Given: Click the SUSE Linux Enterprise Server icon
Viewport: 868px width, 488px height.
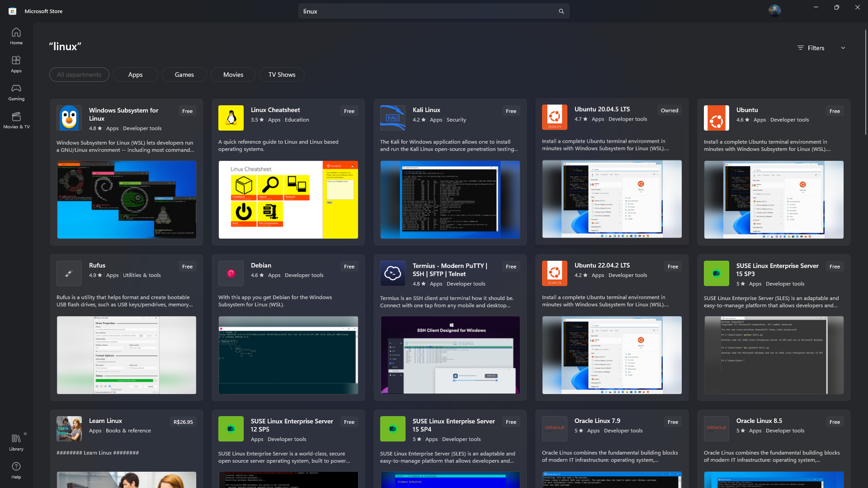Looking at the screenshot, I should pyautogui.click(x=716, y=273).
